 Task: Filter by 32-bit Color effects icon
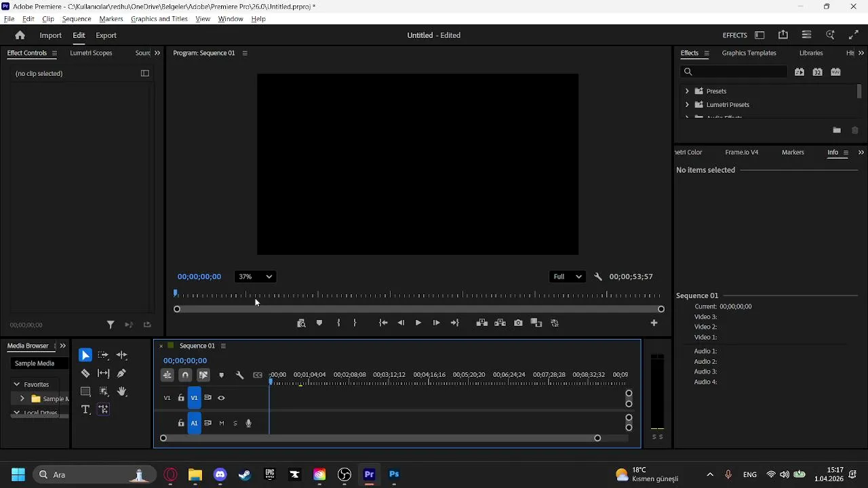pyautogui.click(x=818, y=72)
